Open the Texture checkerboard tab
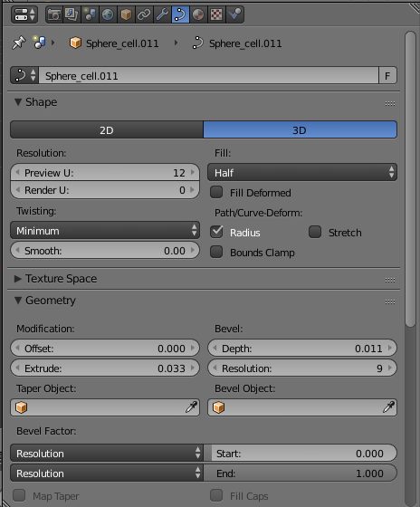Screen dimensions: 420x507 click(x=216, y=14)
